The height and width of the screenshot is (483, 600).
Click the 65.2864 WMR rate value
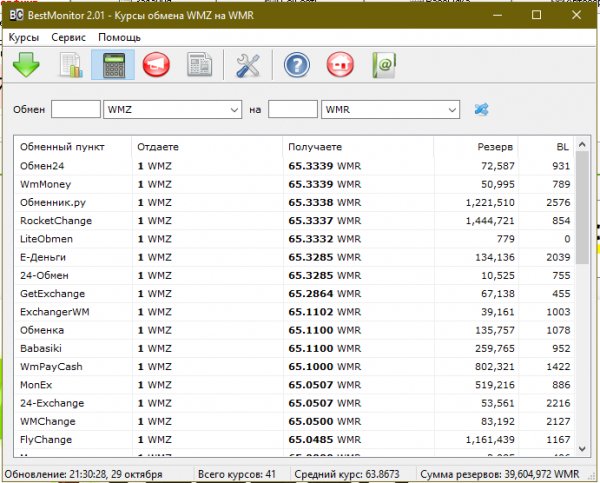click(324, 294)
